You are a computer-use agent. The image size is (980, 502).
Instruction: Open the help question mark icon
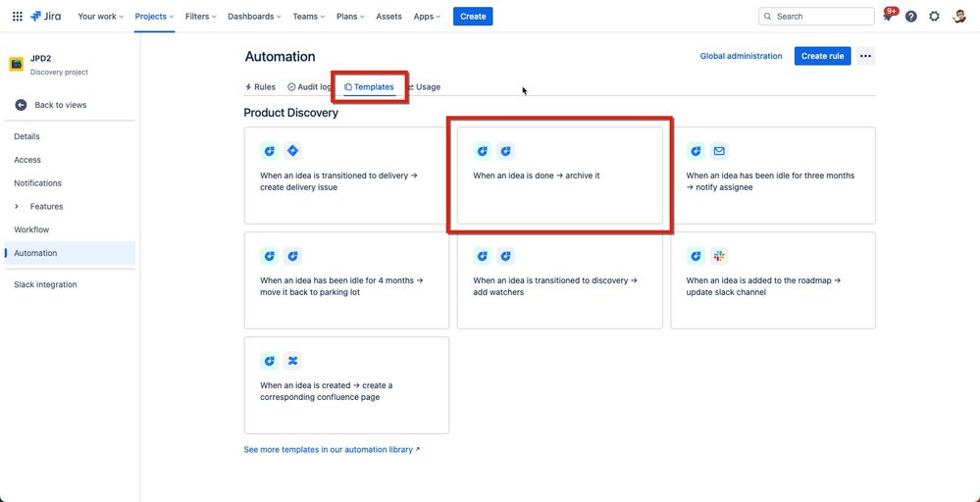(x=911, y=17)
